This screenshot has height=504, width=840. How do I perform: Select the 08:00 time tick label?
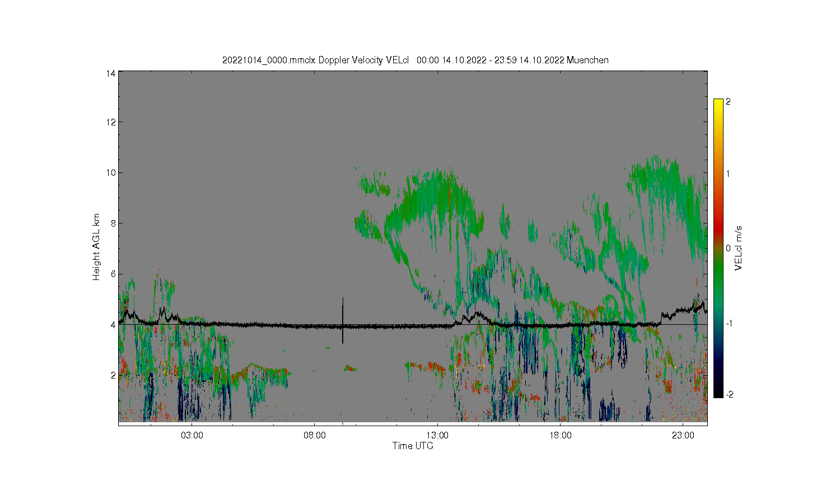tap(315, 435)
